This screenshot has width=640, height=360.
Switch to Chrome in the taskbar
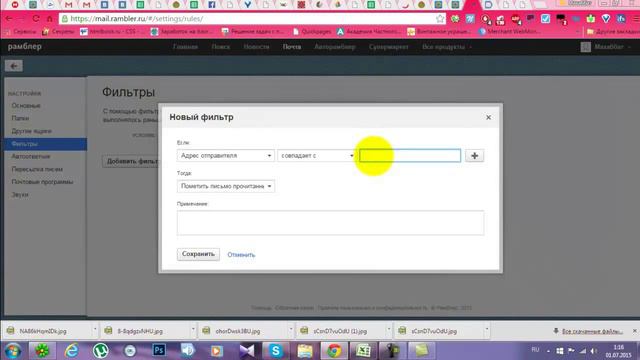pyautogui.click(x=334, y=351)
